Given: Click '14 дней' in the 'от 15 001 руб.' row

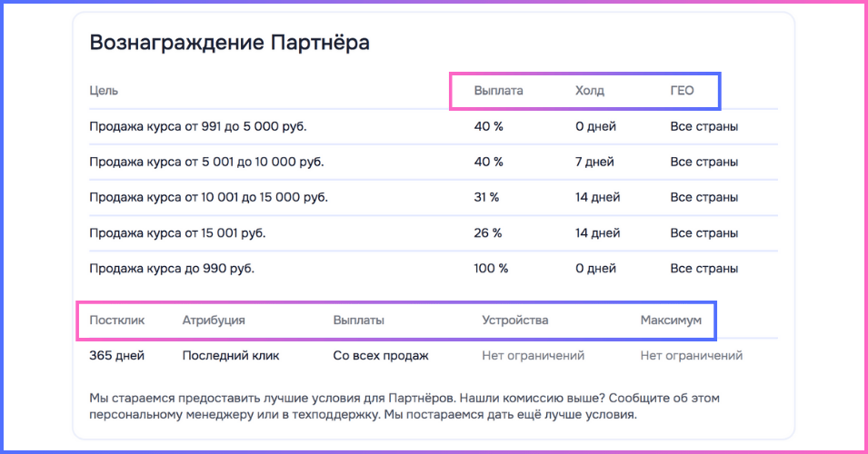Looking at the screenshot, I should click(597, 232).
